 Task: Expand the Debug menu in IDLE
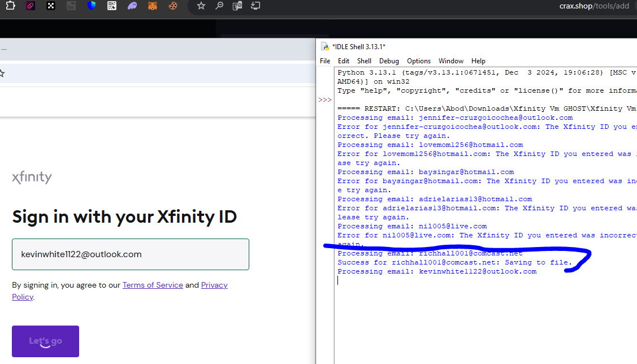click(389, 61)
